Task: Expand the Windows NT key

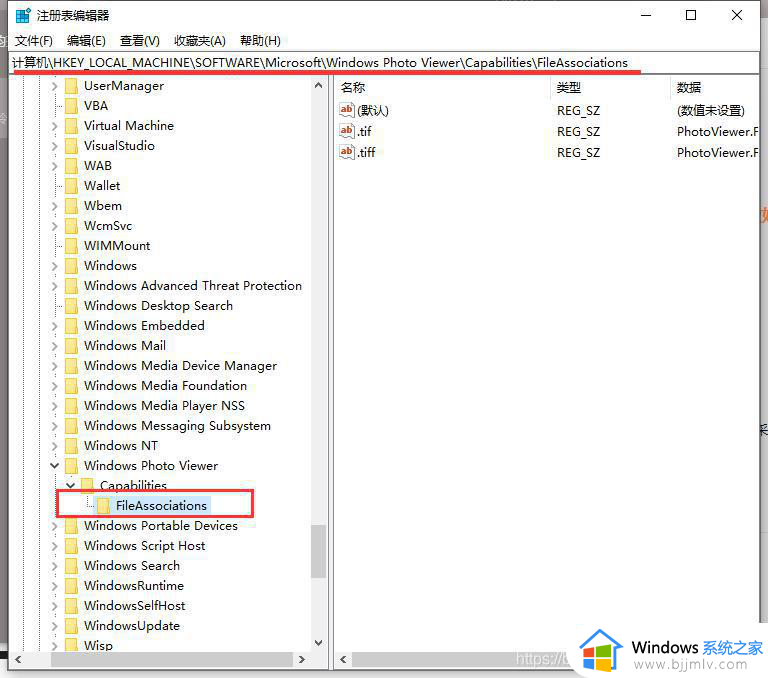Action: click(54, 446)
